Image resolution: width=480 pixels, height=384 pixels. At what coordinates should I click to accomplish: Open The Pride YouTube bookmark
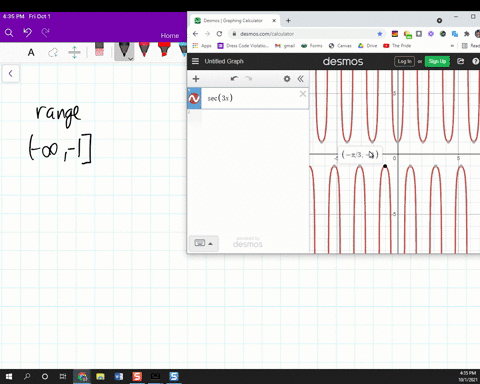tap(397, 46)
